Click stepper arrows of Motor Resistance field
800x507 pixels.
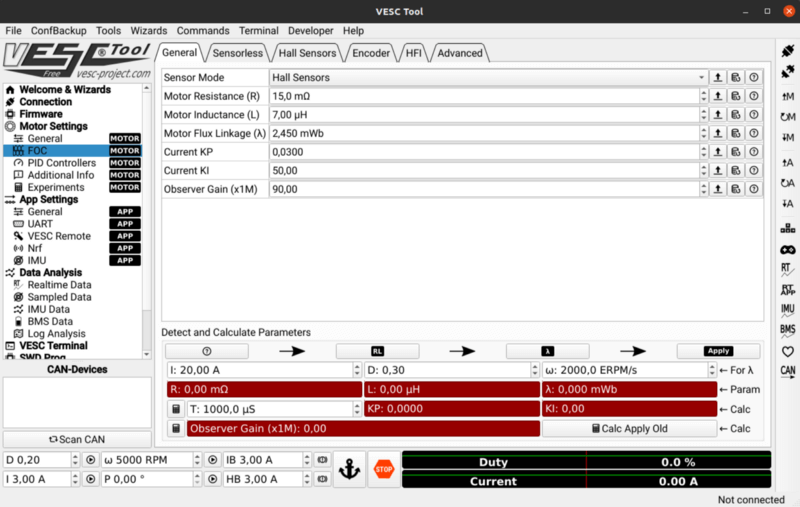tap(704, 96)
